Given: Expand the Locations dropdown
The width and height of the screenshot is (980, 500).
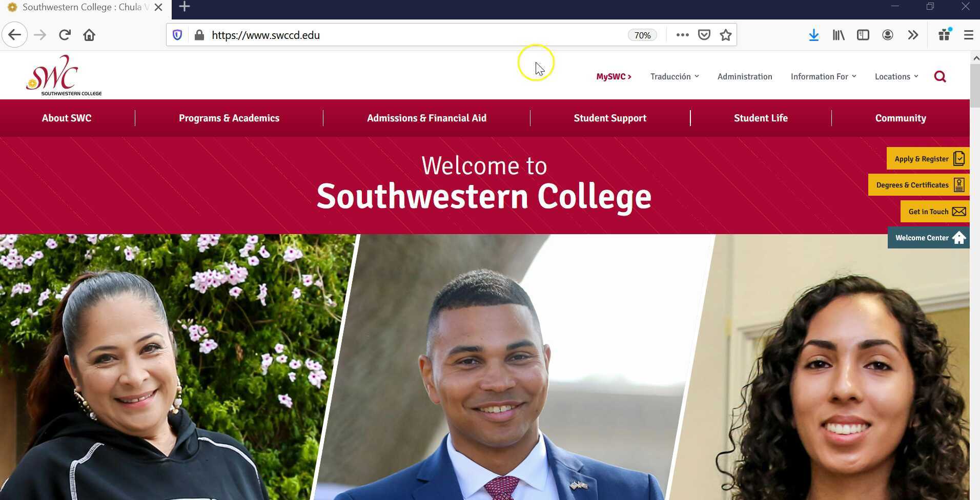Looking at the screenshot, I should coord(896,77).
